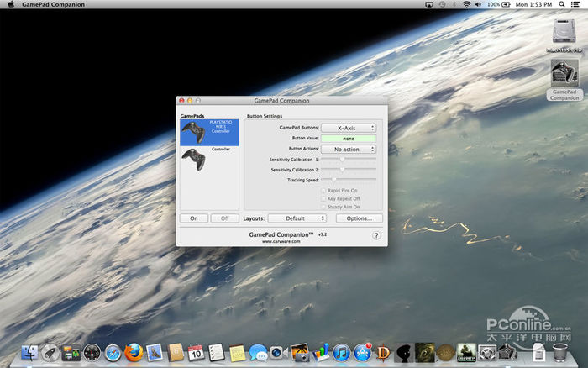The height and width of the screenshot is (368, 588).
Task: Check the Steady Aim On option
Action: point(323,207)
